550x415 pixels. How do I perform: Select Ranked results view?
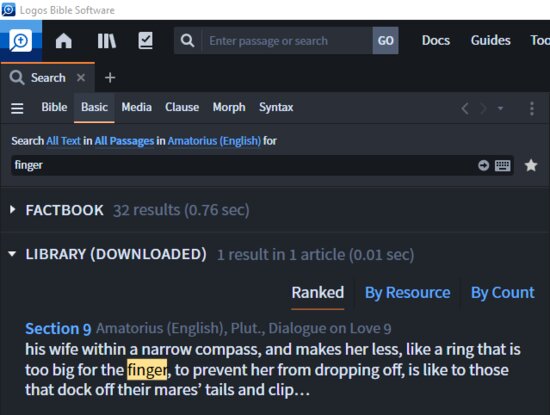point(318,292)
